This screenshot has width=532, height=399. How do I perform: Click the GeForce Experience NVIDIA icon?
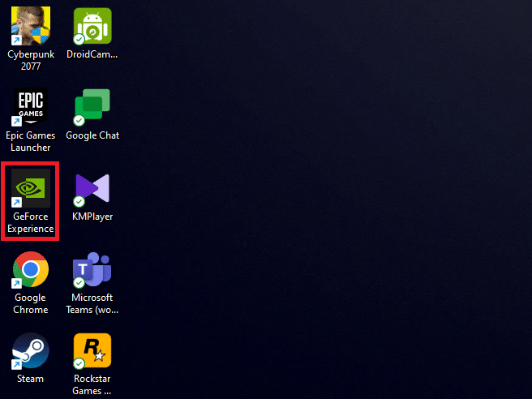pyautogui.click(x=31, y=188)
